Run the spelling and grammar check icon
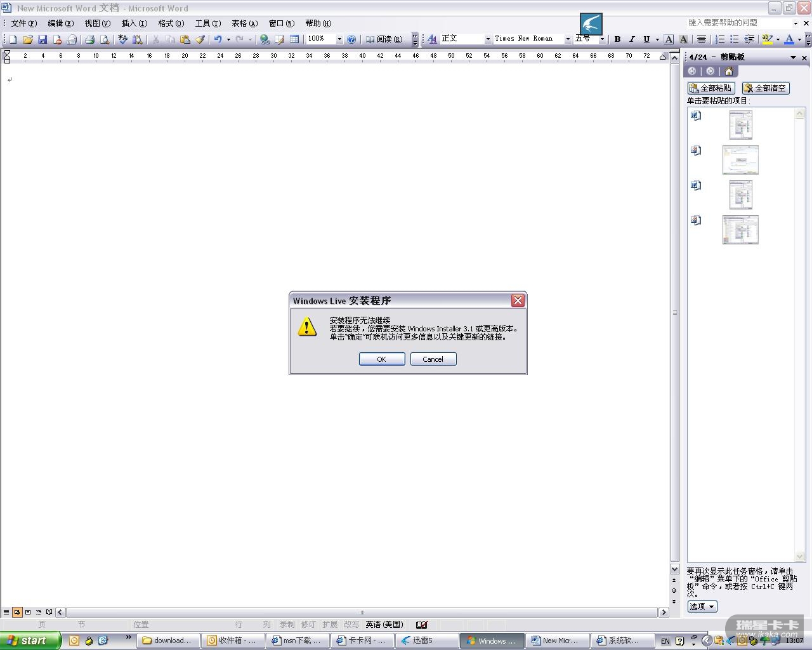The image size is (812, 650). tap(123, 39)
